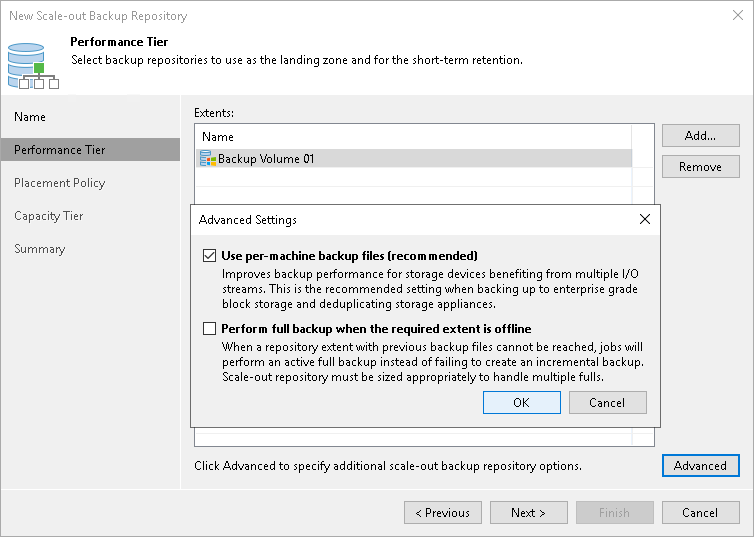
Task: Cancel the repository wizard
Action: (x=700, y=513)
